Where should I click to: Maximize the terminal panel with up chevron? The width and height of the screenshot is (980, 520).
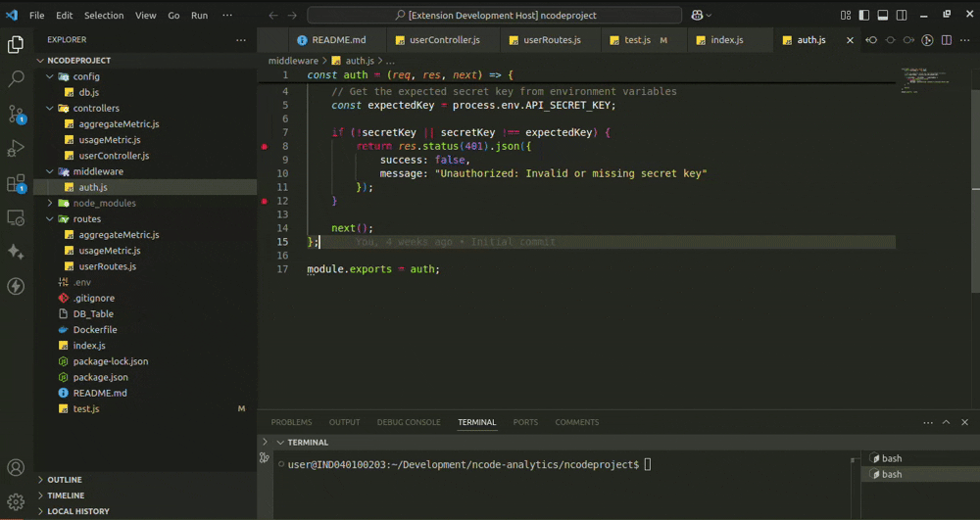[x=947, y=423]
